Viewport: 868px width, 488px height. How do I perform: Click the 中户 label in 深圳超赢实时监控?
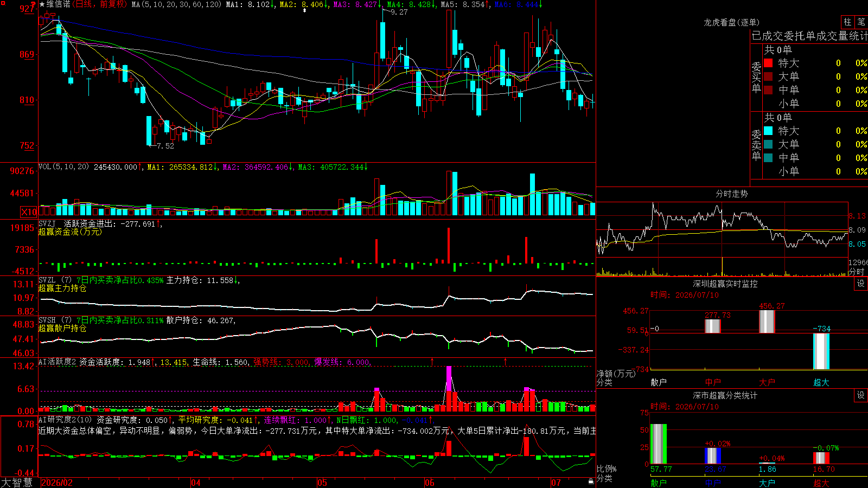[x=713, y=382]
